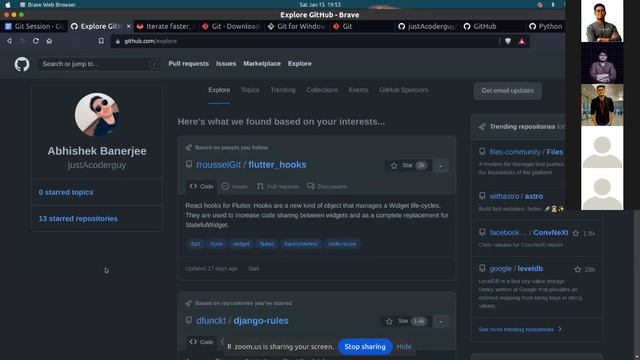Open Explore in top navigation
This screenshot has width=640, height=360.
tap(300, 64)
